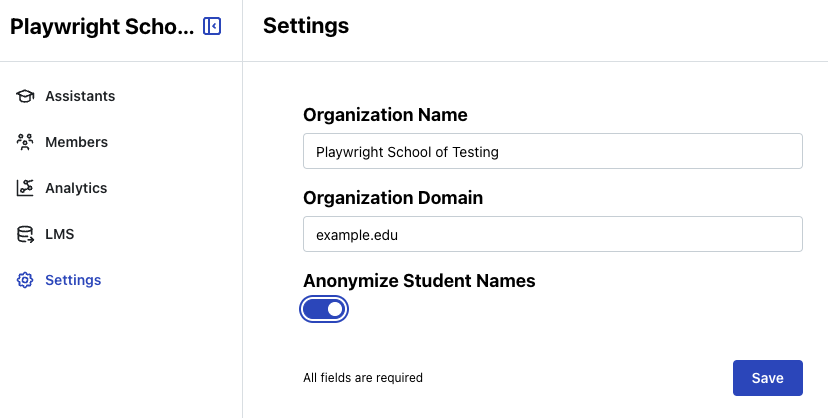
Task: Click the Analytics chart icon
Action: click(25, 188)
